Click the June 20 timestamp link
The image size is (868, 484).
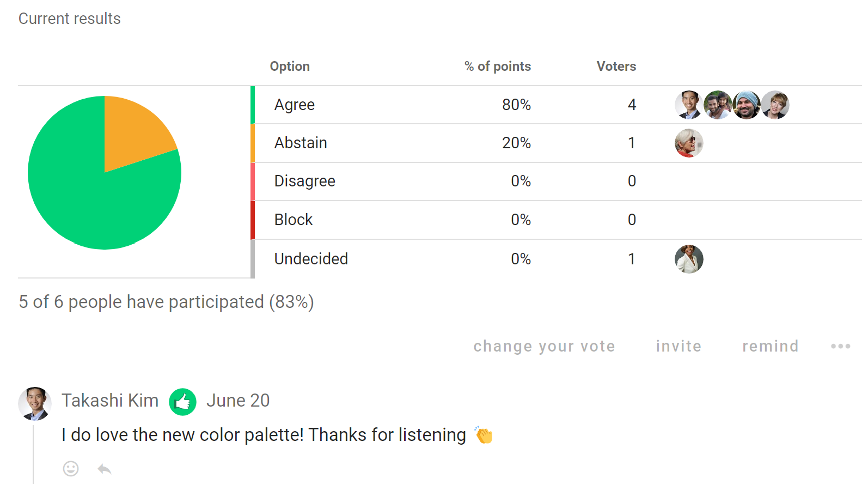[x=238, y=401]
